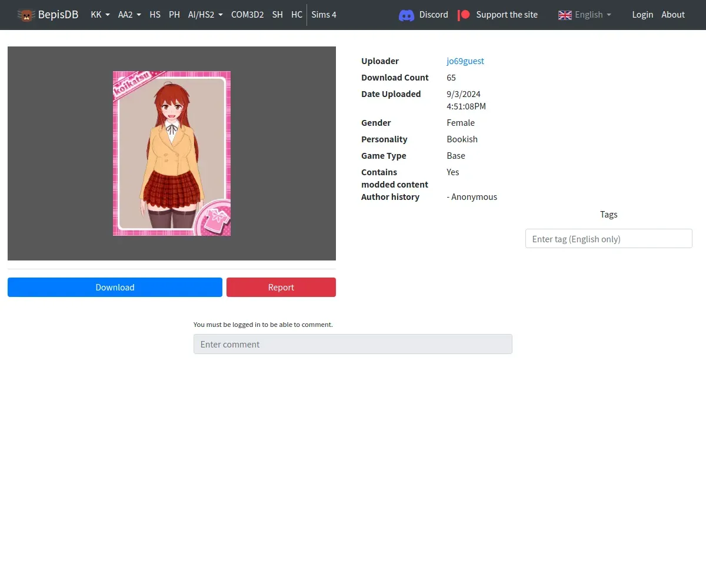Viewport: 706px width, 588px height.
Task: Open the KK dropdown menu
Action: pos(100,15)
